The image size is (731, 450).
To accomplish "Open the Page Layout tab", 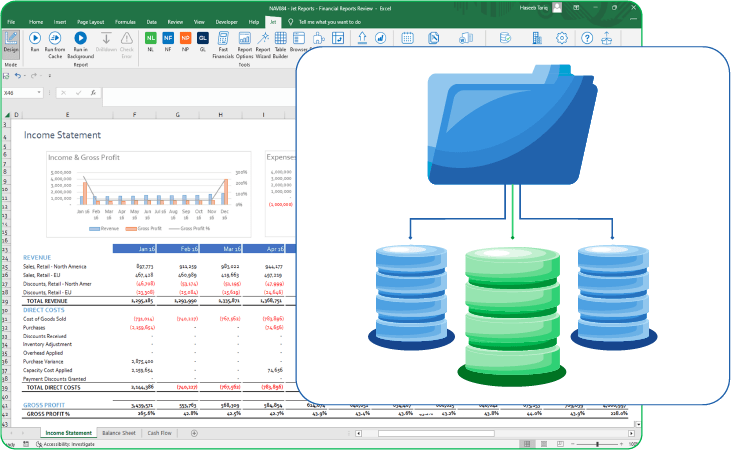I will click(x=90, y=22).
